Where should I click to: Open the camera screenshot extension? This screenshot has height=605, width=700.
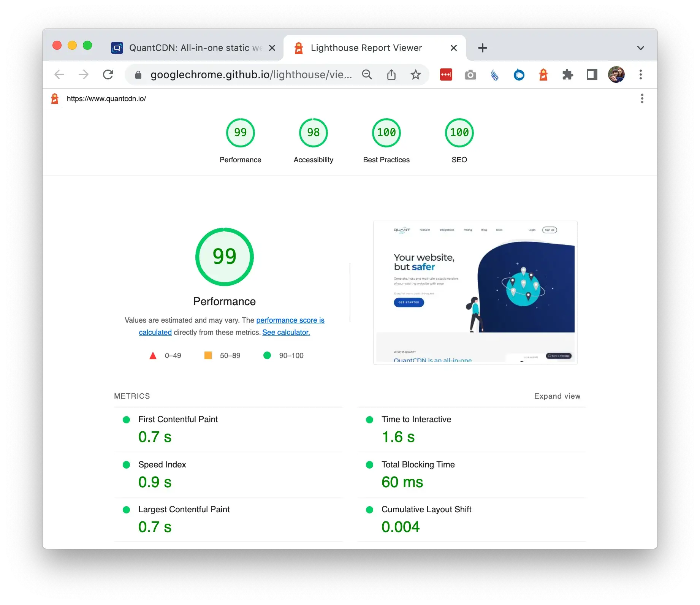[x=470, y=74]
